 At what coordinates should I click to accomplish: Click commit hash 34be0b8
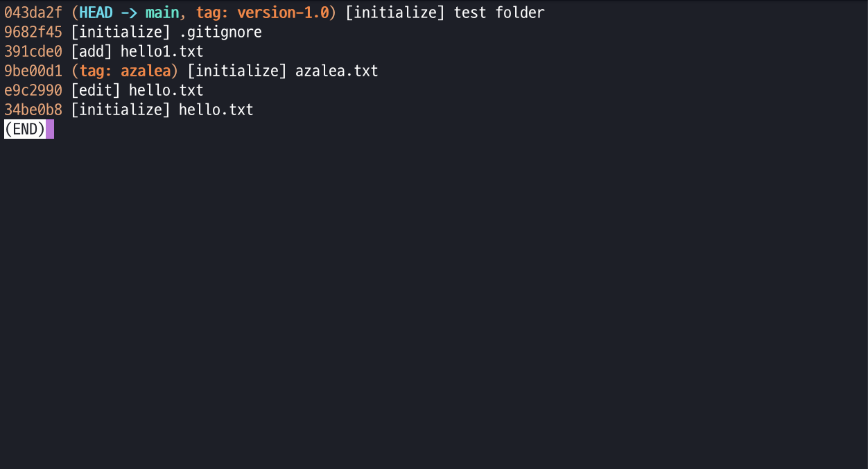tap(33, 110)
